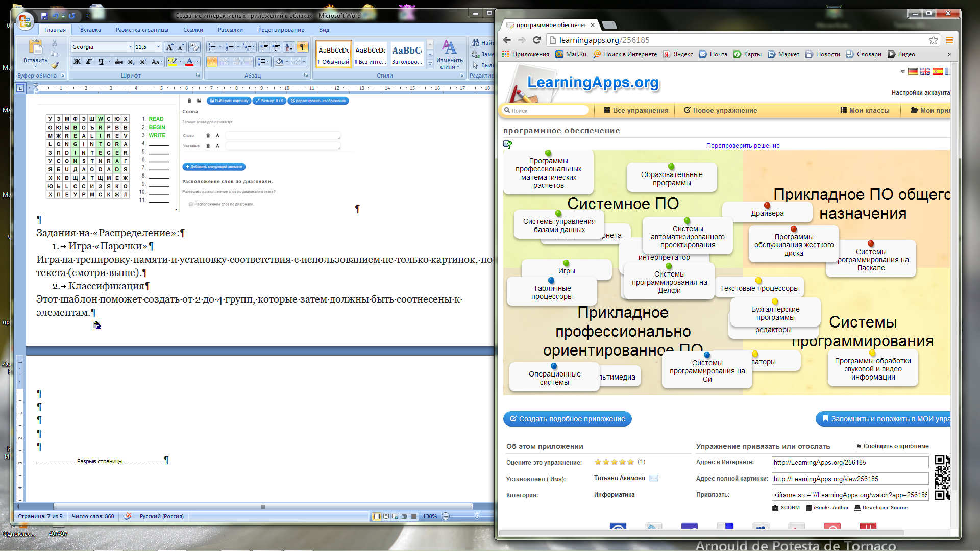Image resolution: width=980 pixels, height=551 pixels.
Task: Open Настройки аккаунта link
Action: [921, 93]
